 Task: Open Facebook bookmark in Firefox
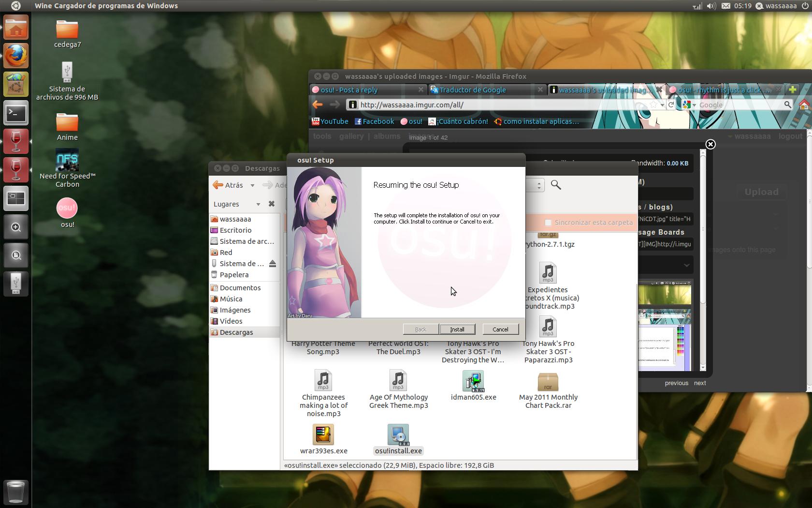(x=375, y=121)
